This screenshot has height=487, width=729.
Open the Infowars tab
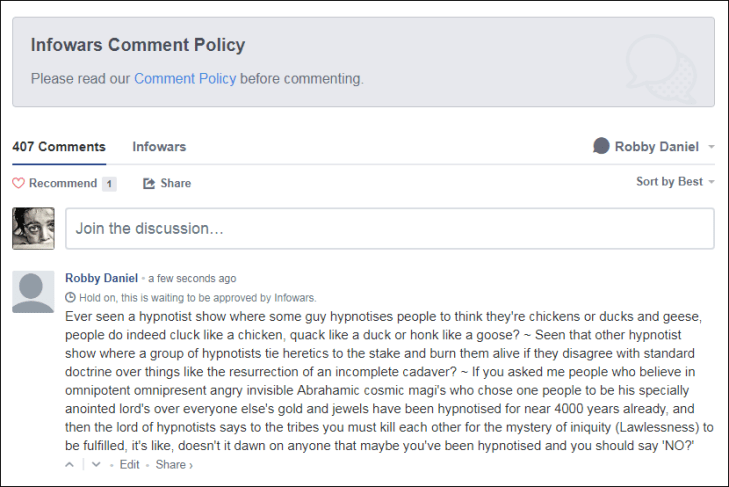point(159,146)
